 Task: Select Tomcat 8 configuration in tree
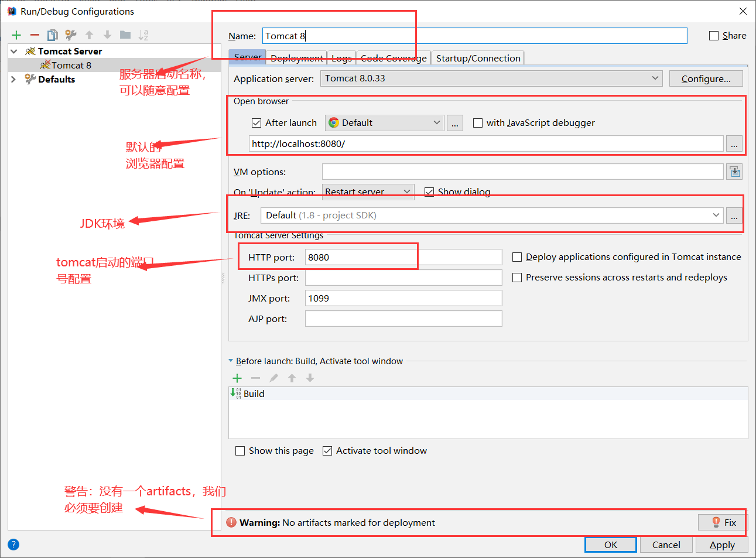[114, 66]
